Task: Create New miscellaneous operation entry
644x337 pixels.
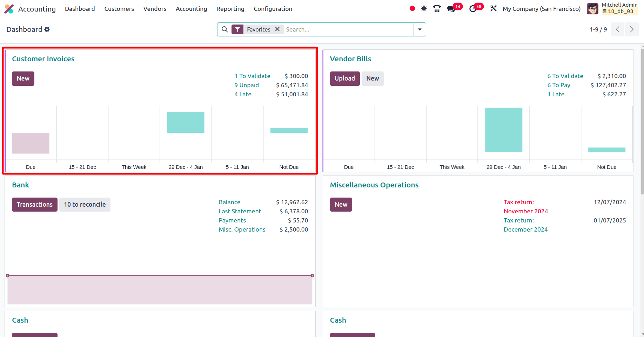Action: (341, 205)
